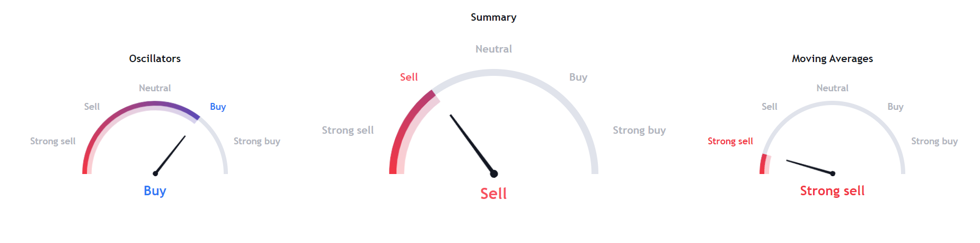
Task: Click the Strong sell label on Oscillators gauge
Action: pos(52,141)
